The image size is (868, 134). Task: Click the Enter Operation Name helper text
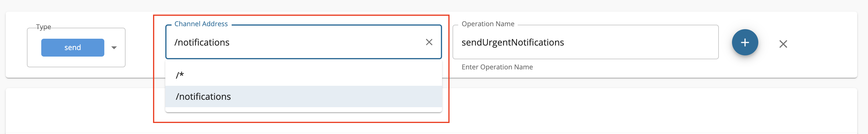497,67
